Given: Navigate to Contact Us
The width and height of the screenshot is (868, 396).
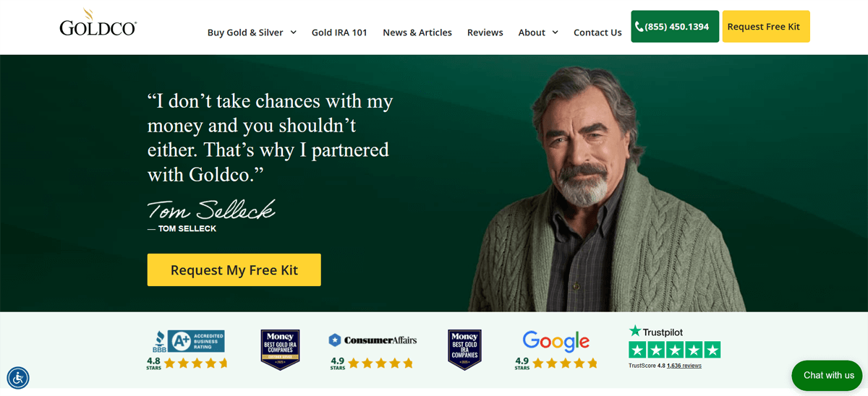Looking at the screenshot, I should tap(597, 33).
